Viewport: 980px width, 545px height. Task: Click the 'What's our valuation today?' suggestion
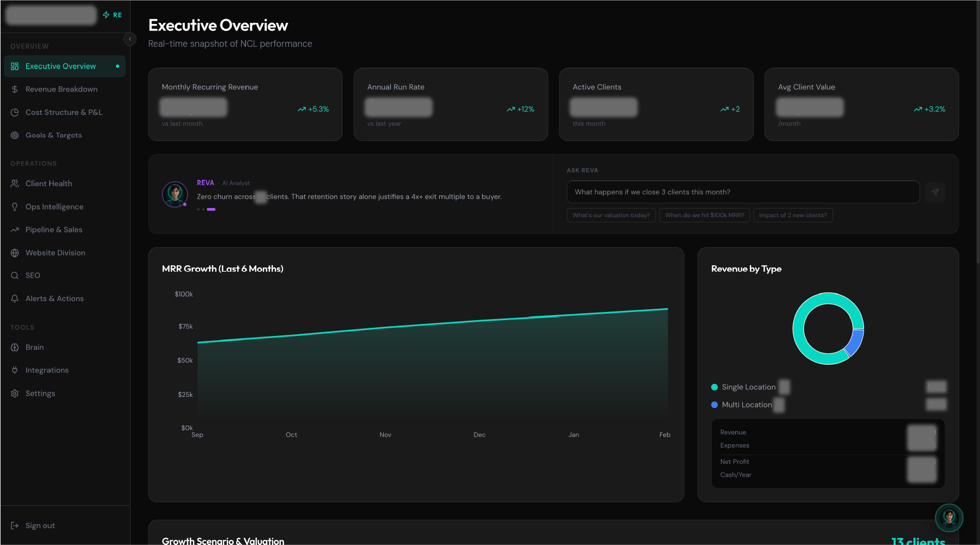(611, 215)
